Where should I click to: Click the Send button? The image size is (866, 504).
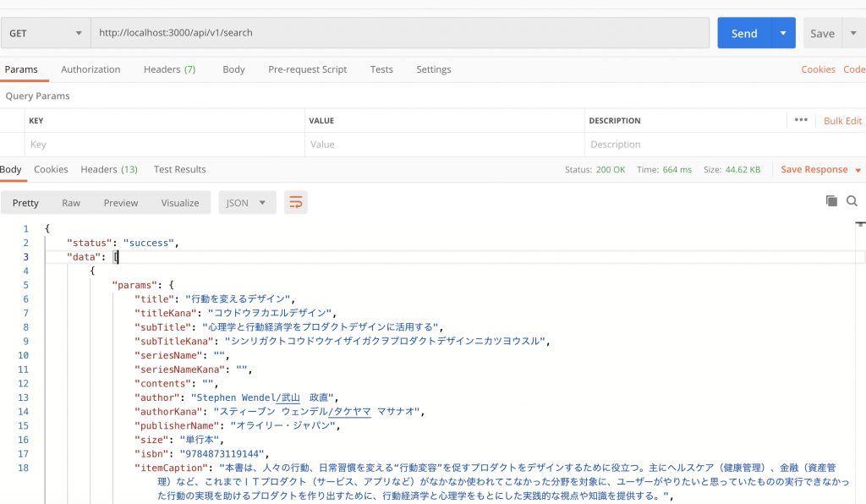click(x=744, y=32)
